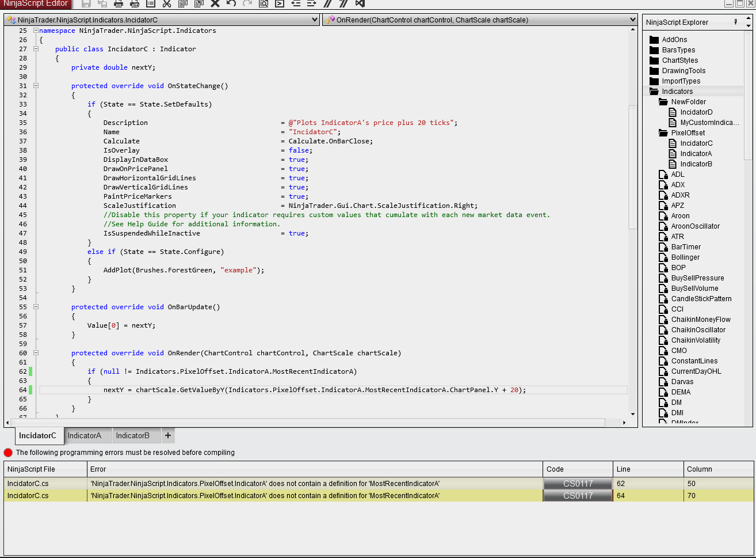Open the OnRender member selector dropdown

[633, 20]
